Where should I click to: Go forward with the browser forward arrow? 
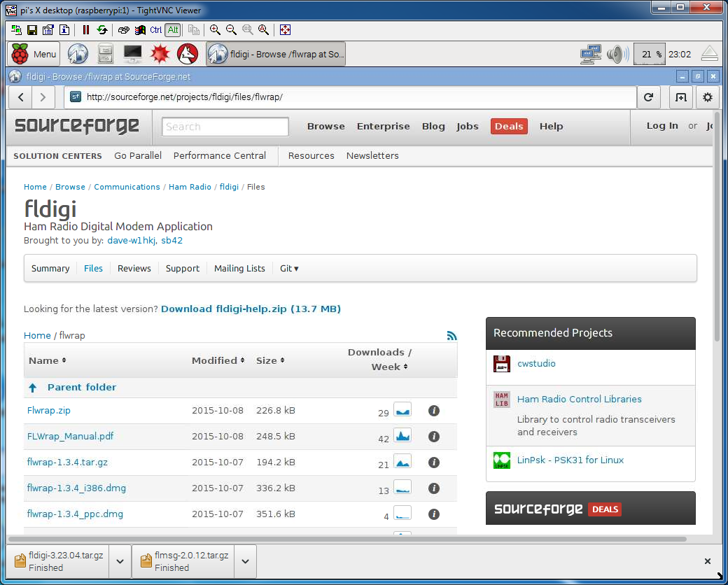pos(43,97)
